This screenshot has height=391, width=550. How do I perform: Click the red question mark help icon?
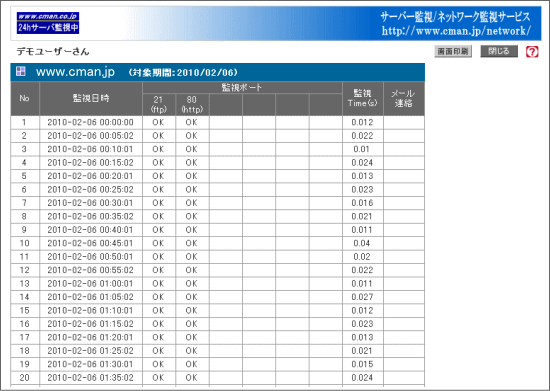pos(532,52)
